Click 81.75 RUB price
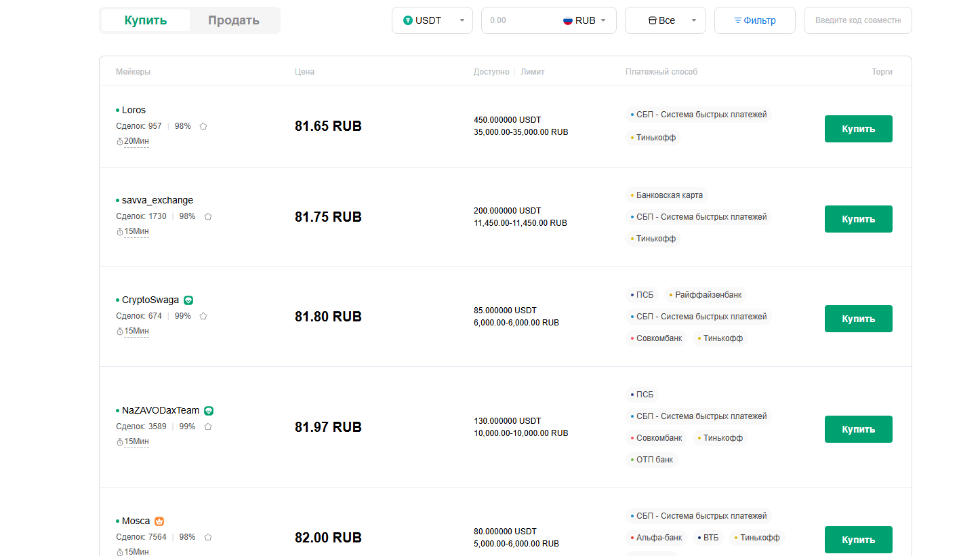 click(328, 217)
